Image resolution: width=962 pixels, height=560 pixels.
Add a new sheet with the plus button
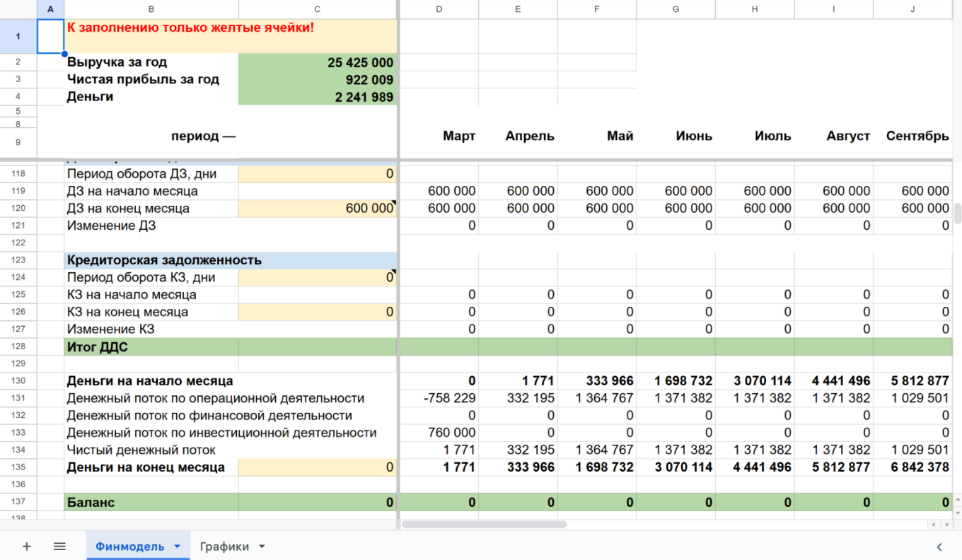pyautogui.click(x=27, y=547)
